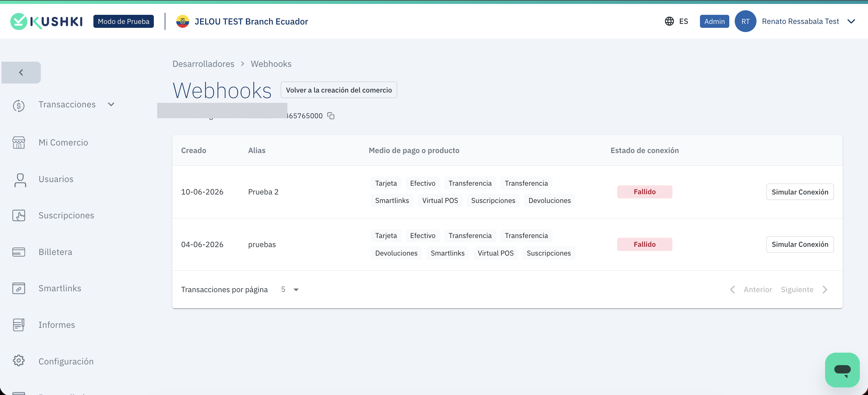The image size is (868, 395).
Task: Click the Devoluciones tag in pruebas row
Action: point(396,253)
